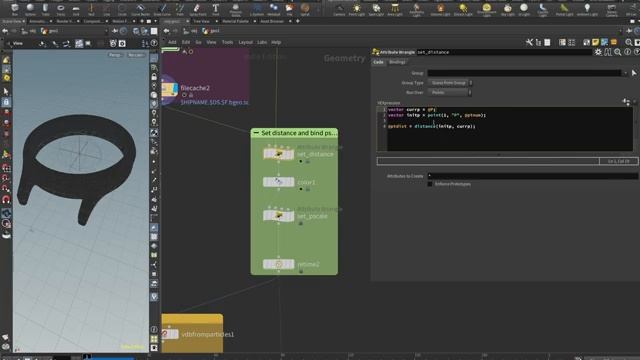Add an Ambient Light from the shelf
Viewport: 640px width, 360px height.
587,9
